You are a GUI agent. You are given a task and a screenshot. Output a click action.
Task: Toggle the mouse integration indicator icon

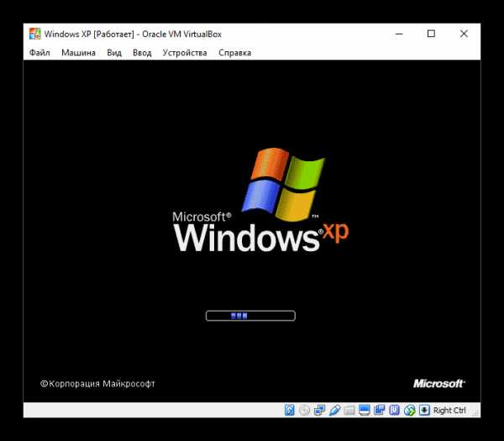click(x=409, y=410)
